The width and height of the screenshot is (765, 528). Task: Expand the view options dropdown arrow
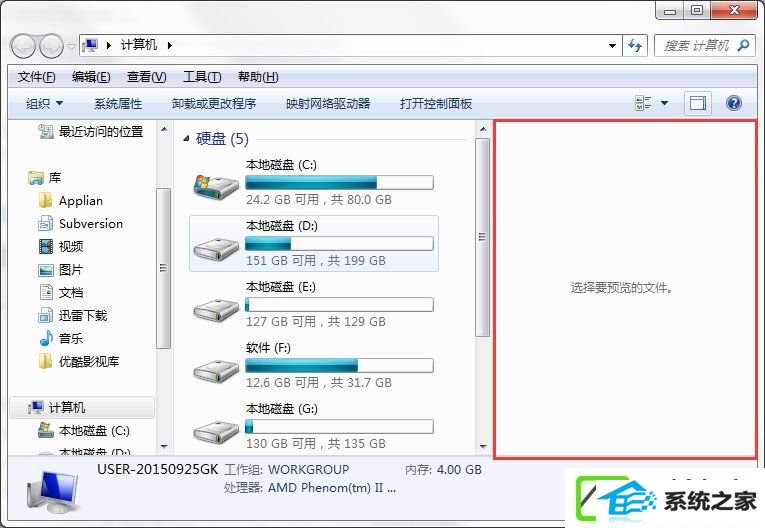[x=664, y=103]
